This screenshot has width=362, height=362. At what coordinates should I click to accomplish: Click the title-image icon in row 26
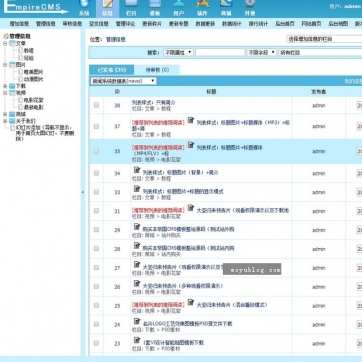(x=137, y=284)
